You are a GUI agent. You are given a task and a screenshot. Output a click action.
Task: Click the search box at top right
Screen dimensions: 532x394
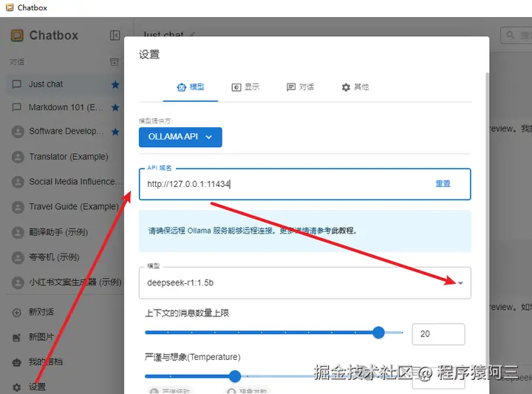[516, 35]
